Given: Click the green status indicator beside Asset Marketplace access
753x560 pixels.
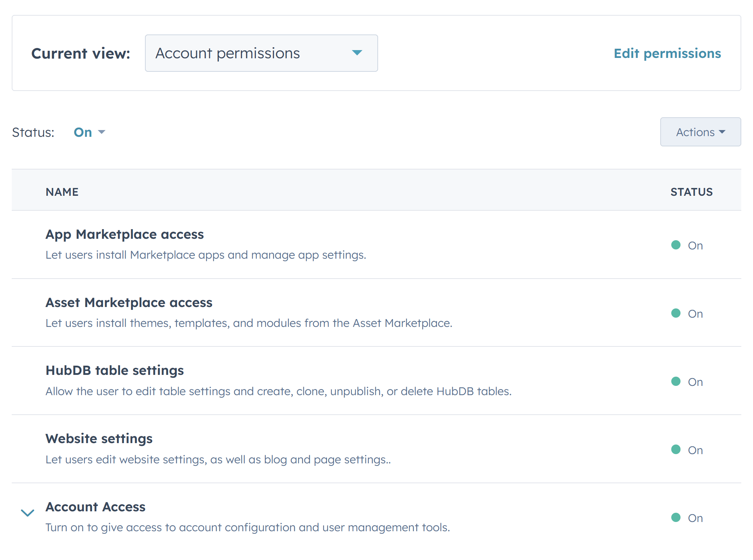Looking at the screenshot, I should click(x=676, y=313).
